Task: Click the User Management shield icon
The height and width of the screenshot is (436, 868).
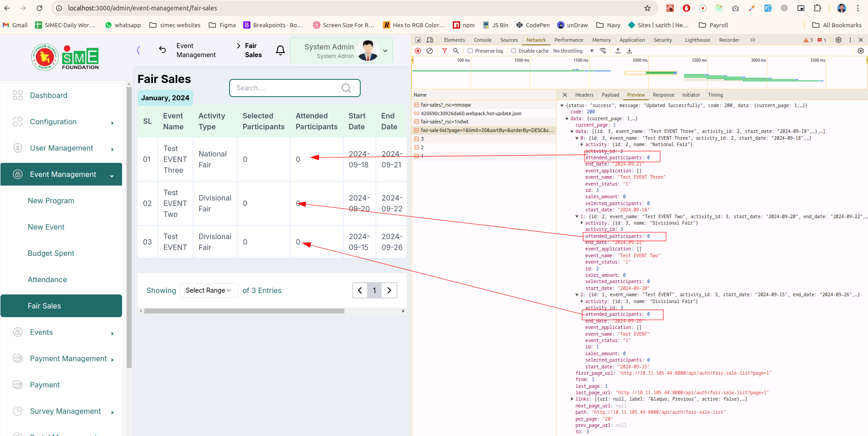Action: click(18, 148)
